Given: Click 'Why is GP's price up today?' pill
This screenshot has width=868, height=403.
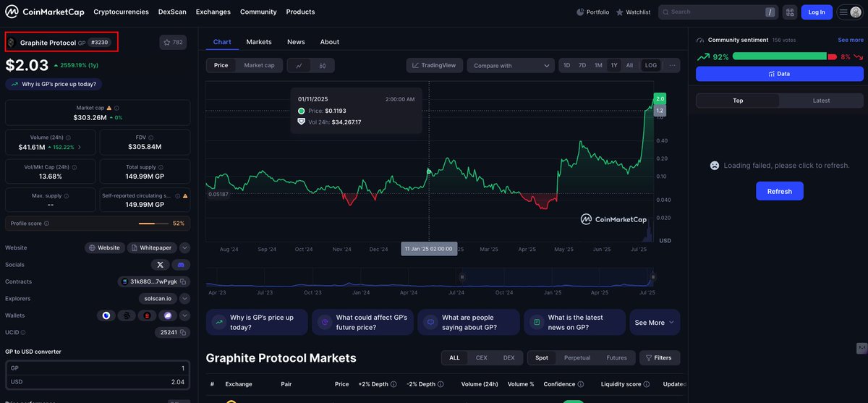Looking at the screenshot, I should pyautogui.click(x=54, y=84).
